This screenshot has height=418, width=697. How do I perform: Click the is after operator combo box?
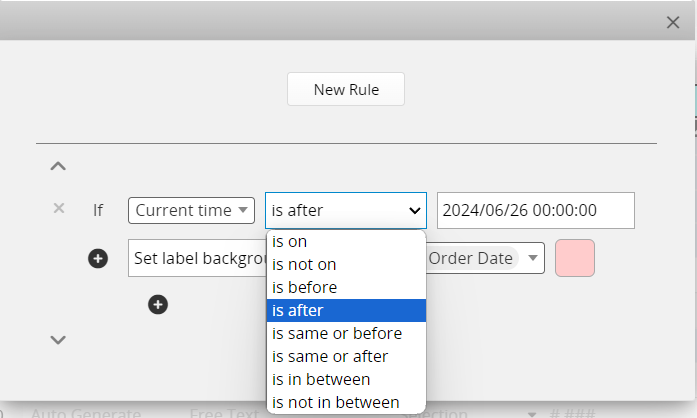pyautogui.click(x=345, y=210)
